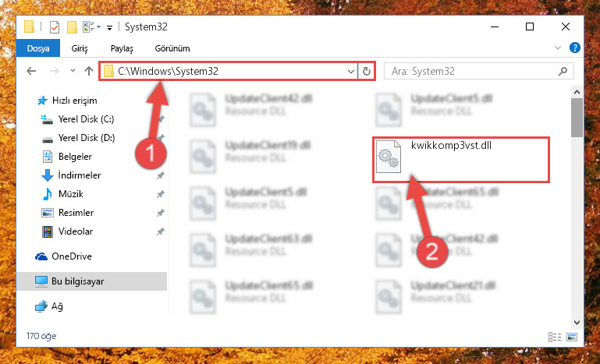Image resolution: width=600 pixels, height=364 pixels.
Task: Click the vertical scrollbar down arrow
Action: 577,323
